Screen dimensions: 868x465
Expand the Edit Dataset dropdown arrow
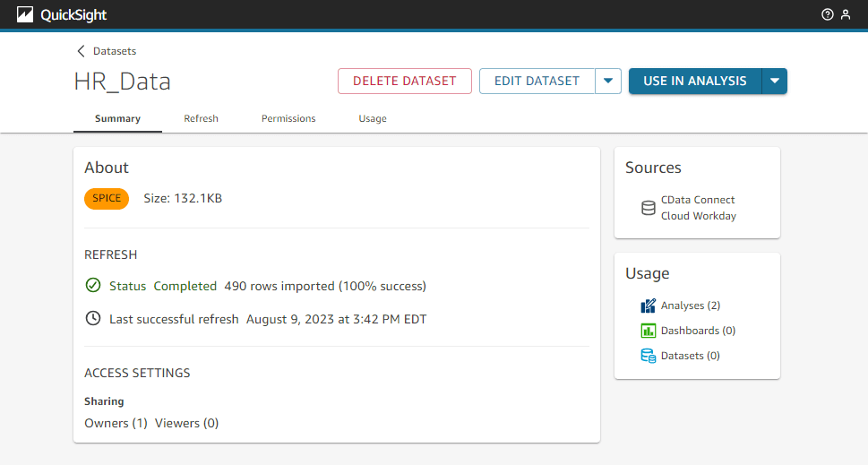tap(607, 81)
